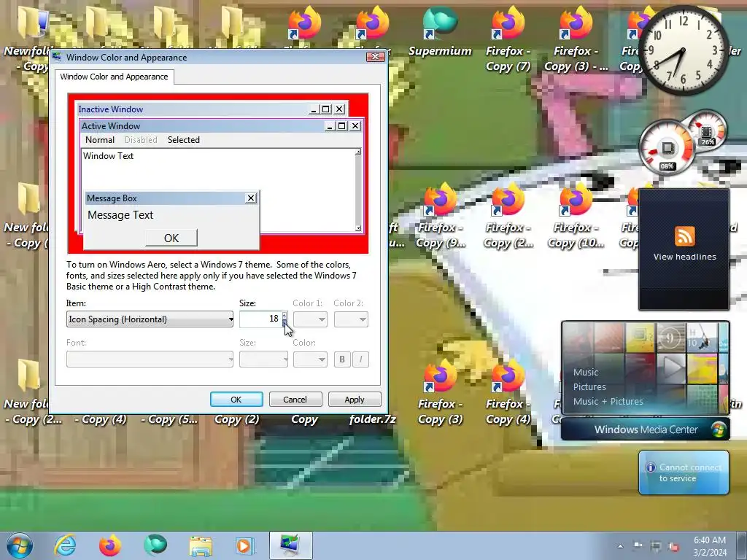Open the Item dropdown showing Icon Spacing (Horizontal)
The width and height of the screenshot is (747, 560).
pos(150,319)
